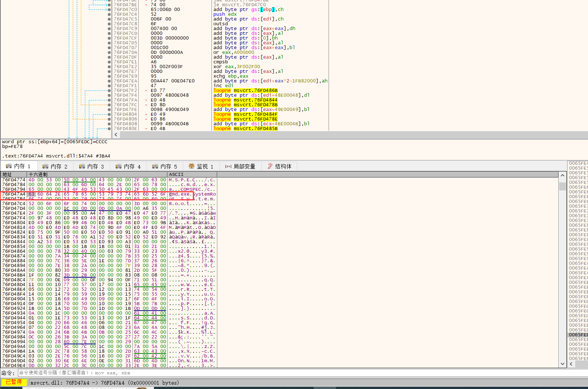Image resolution: width=588 pixels, height=389 pixels.
Task: Focus the 命令 command input field
Action: (x=302, y=373)
